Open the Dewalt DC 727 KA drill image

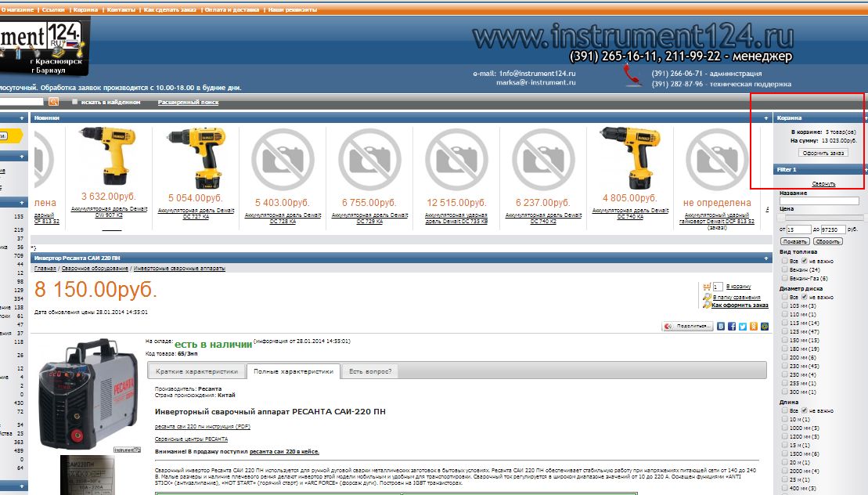(195, 158)
